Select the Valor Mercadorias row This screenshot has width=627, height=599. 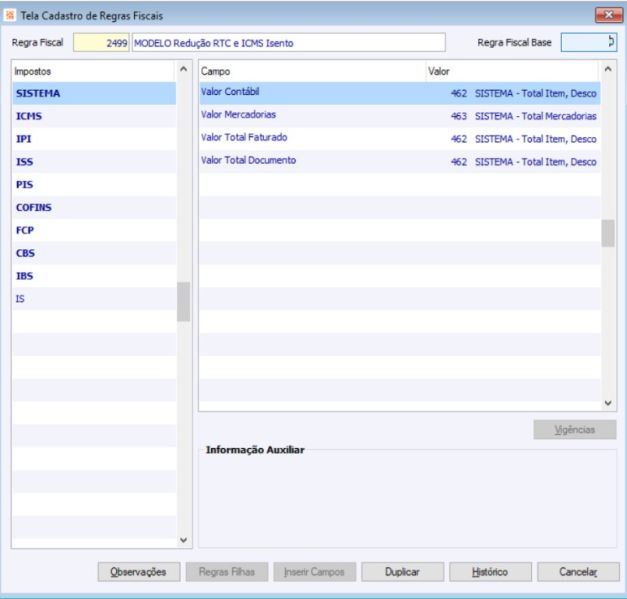pos(400,116)
